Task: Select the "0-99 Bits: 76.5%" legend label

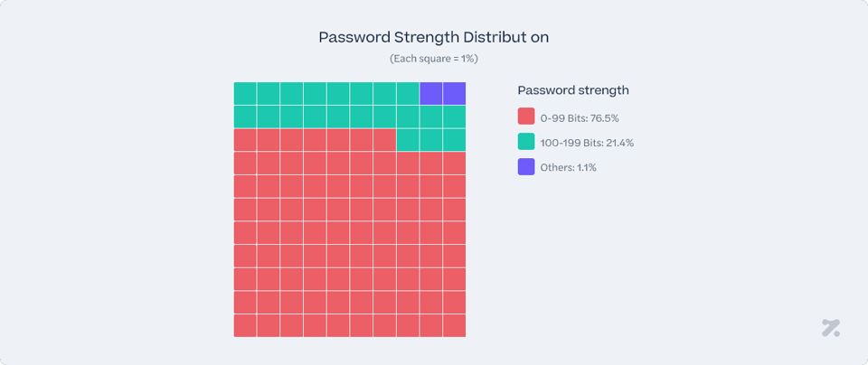Action: pyautogui.click(x=580, y=117)
